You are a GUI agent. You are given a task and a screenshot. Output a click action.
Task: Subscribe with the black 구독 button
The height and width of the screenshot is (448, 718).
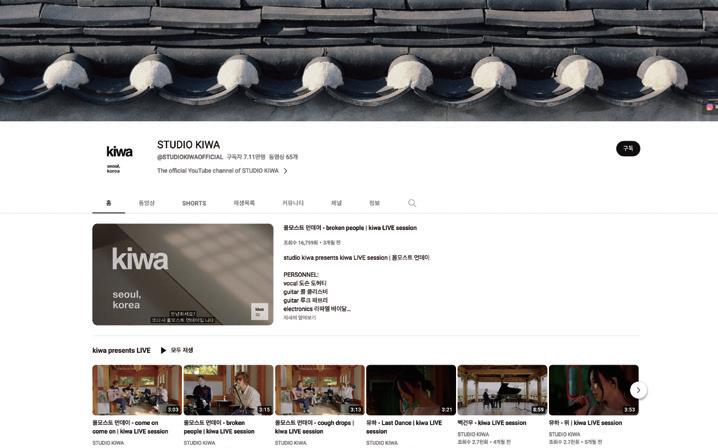point(628,148)
